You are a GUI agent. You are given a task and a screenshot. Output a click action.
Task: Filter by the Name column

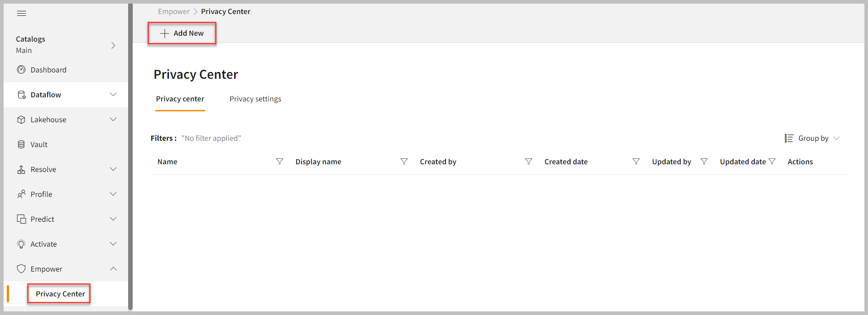coord(279,162)
